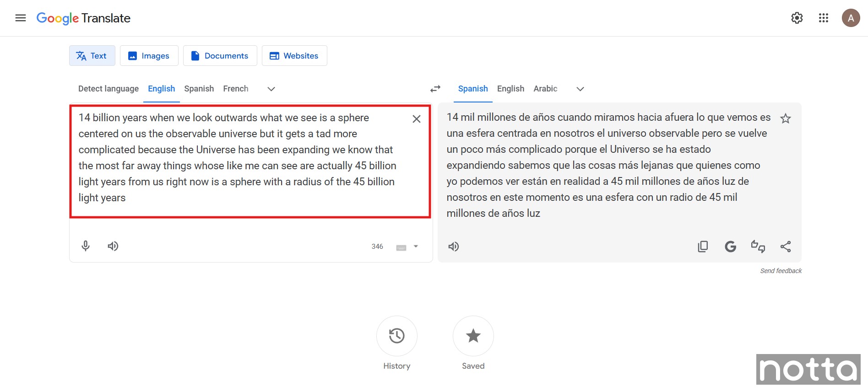Viewport: 868px width, 392px height.
Task: Open the Settings gear
Action: [797, 18]
